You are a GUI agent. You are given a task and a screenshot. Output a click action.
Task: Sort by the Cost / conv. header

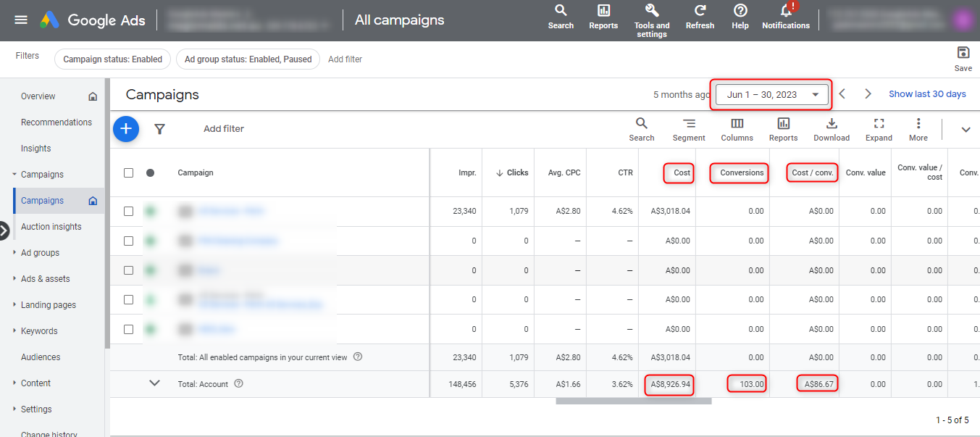click(x=813, y=172)
